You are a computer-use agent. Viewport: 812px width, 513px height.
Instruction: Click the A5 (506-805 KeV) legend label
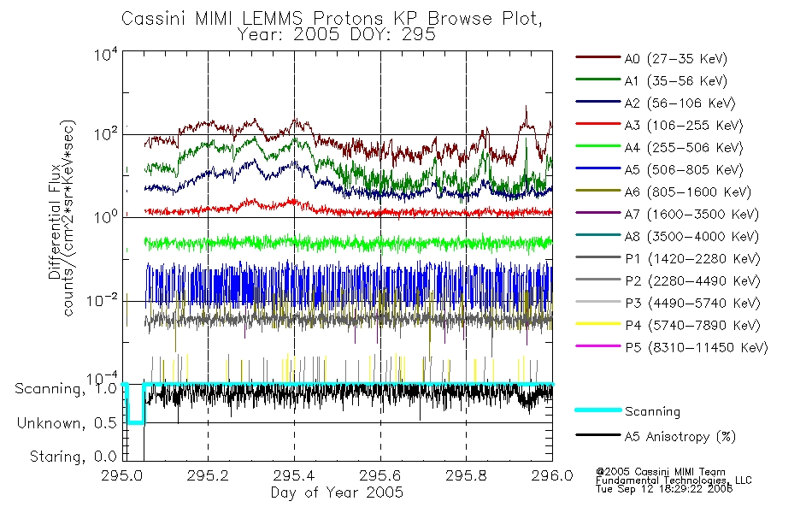tap(683, 170)
